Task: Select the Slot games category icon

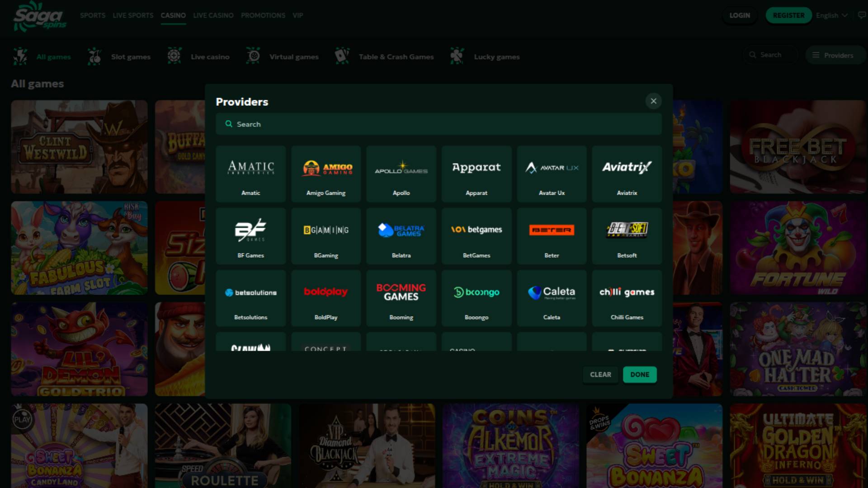Action: pos(94,56)
